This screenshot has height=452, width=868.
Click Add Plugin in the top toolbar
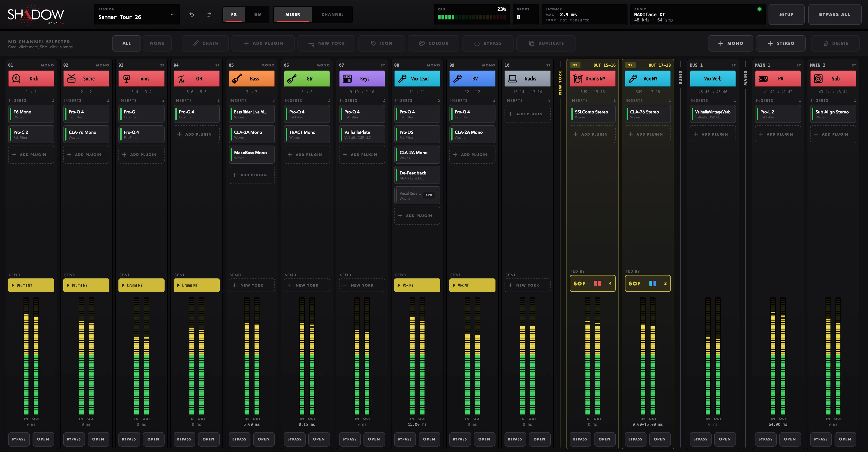point(263,43)
